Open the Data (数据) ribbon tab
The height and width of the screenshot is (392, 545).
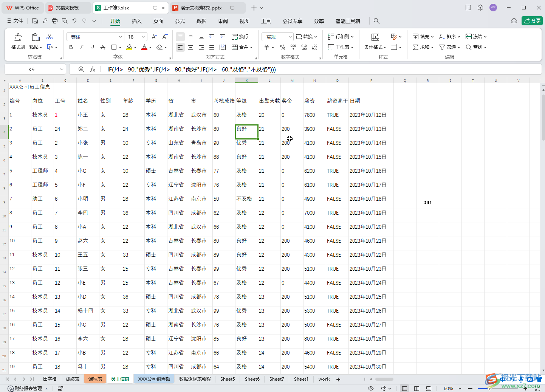tap(201, 21)
